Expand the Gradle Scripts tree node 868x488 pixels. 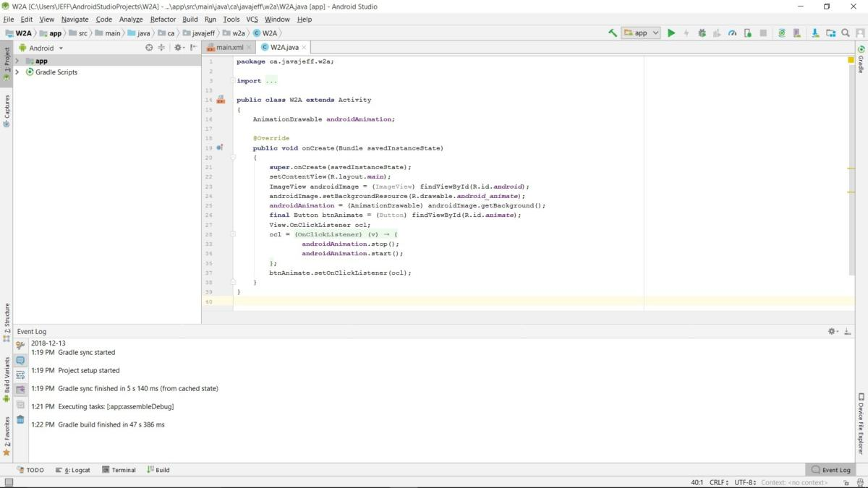17,72
